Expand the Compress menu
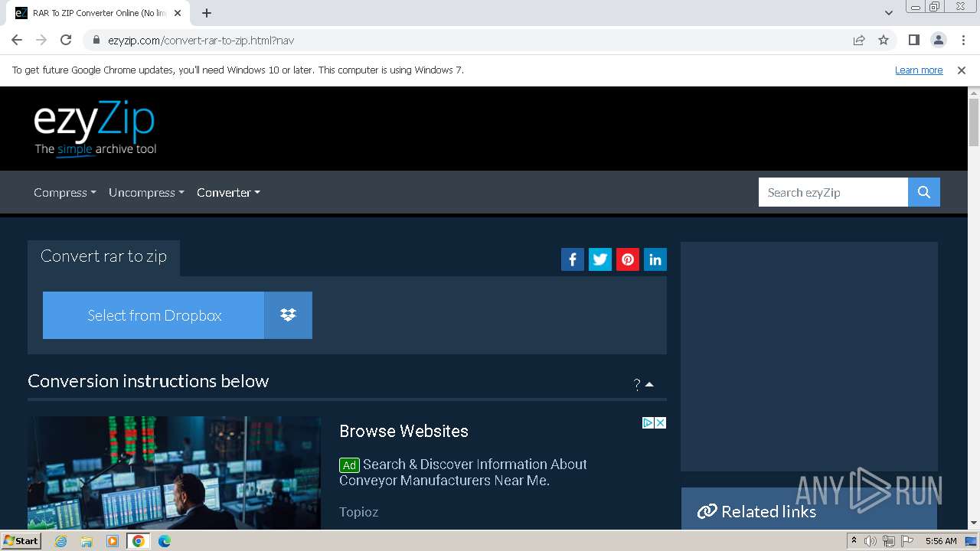 [x=65, y=192]
